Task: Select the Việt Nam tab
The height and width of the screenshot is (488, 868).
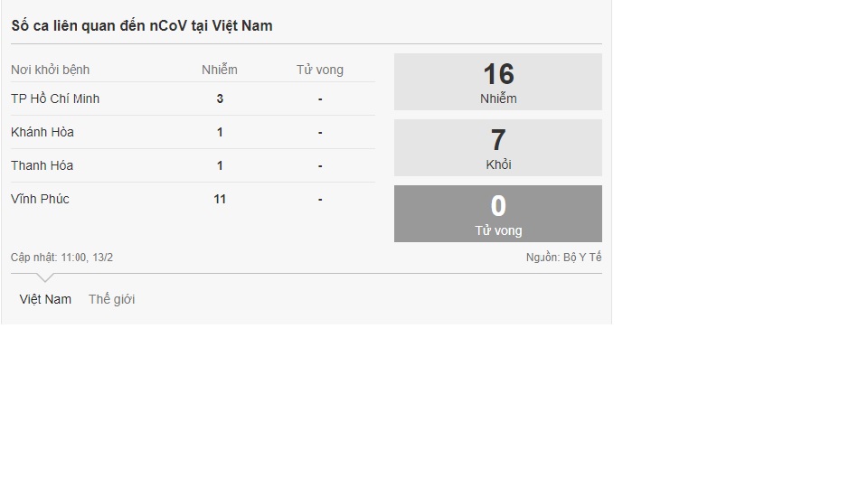Action: point(45,299)
